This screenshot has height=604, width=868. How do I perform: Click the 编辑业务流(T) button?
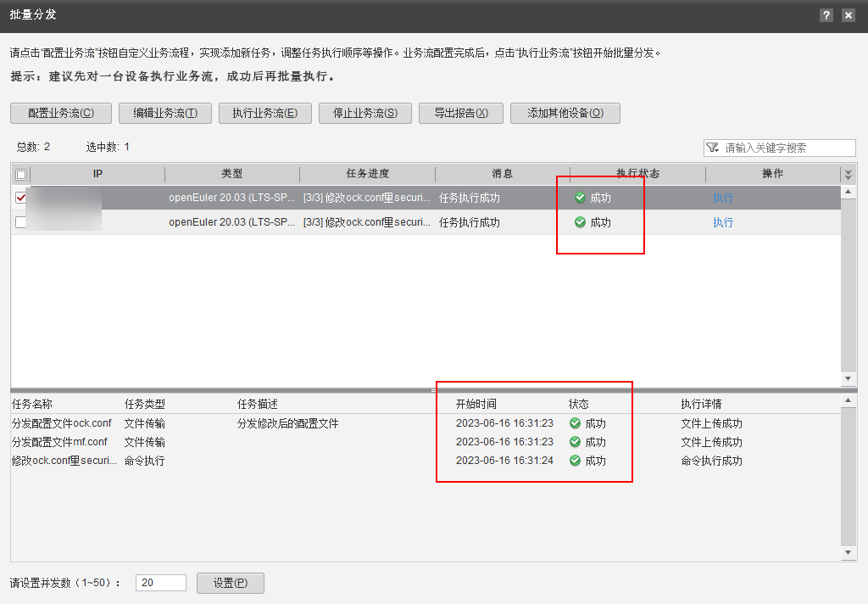(165, 113)
